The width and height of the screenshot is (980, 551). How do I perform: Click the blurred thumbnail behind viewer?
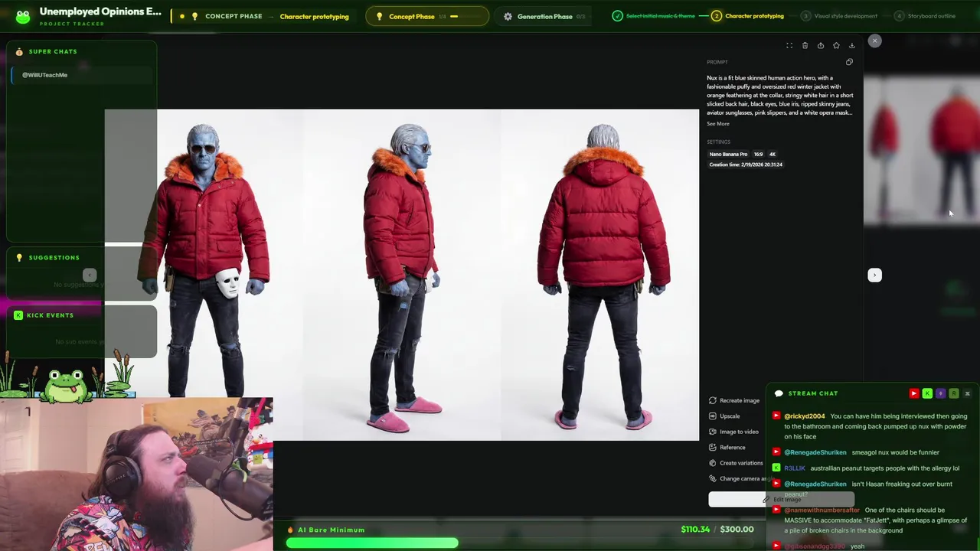click(922, 151)
